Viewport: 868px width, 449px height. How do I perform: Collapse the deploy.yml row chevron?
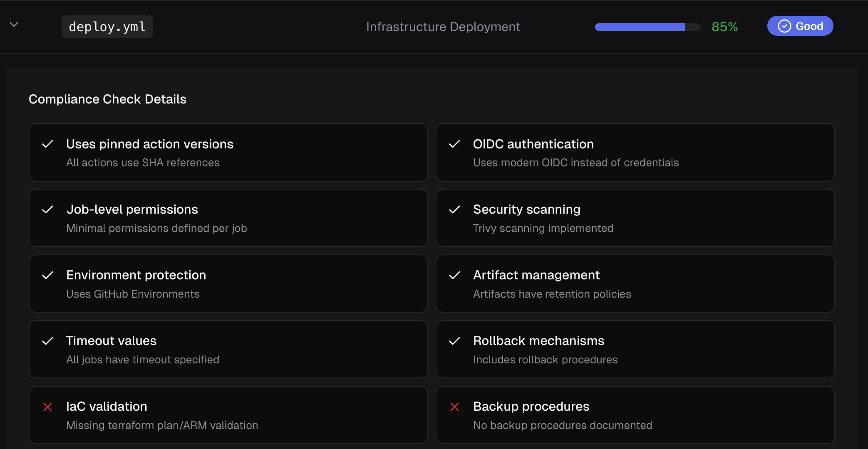click(x=14, y=25)
